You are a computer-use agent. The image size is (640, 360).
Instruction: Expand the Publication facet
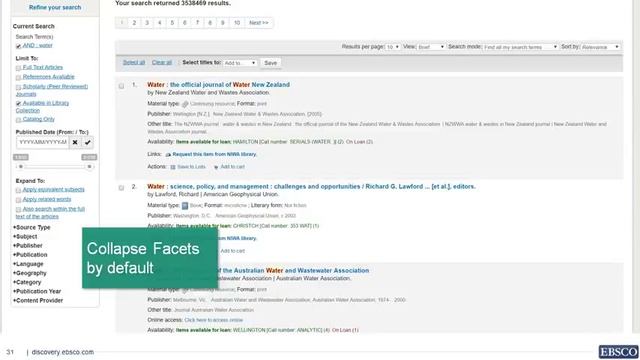coord(30,255)
